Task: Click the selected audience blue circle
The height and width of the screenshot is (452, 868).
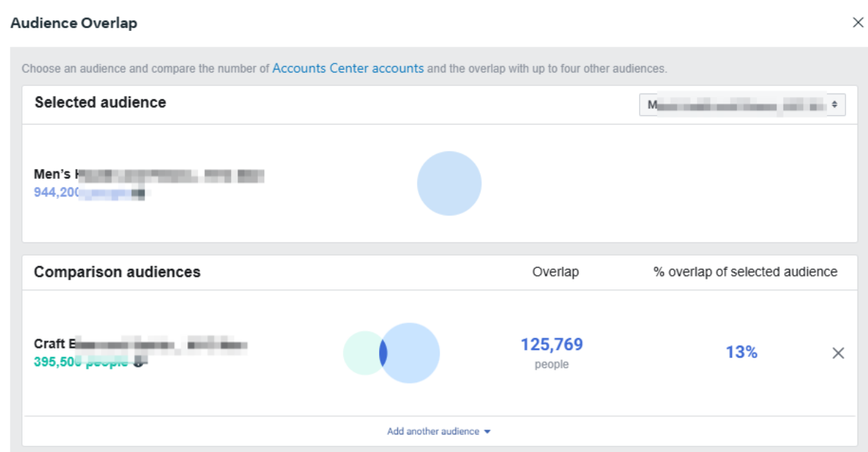Action: click(449, 183)
